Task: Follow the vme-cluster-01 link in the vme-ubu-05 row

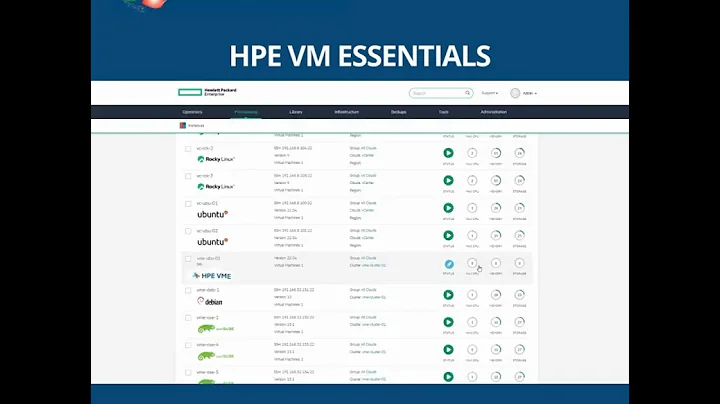Action: point(374,265)
